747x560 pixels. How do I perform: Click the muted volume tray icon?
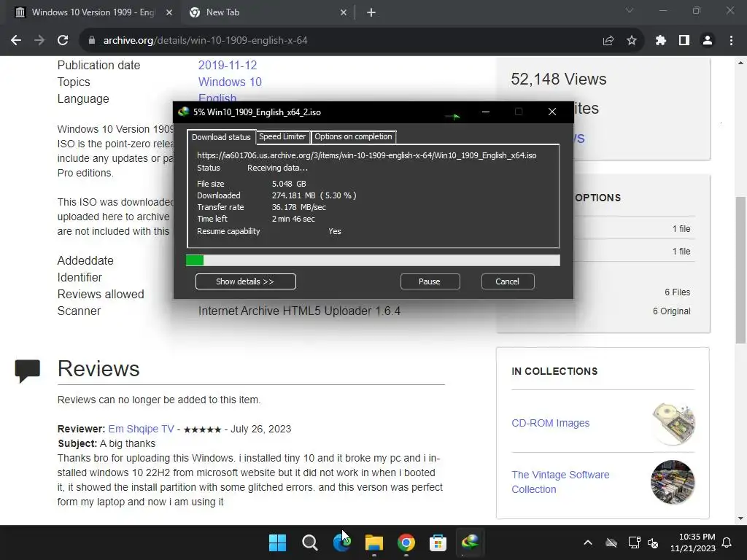click(x=653, y=542)
